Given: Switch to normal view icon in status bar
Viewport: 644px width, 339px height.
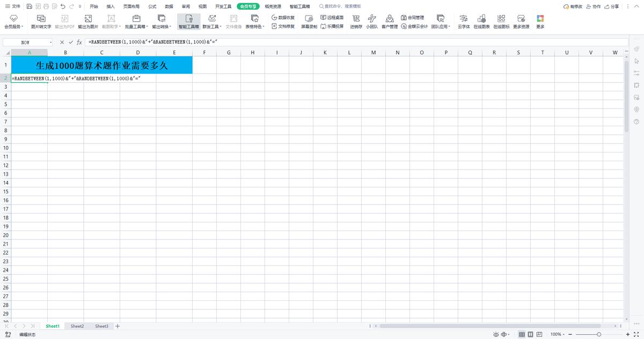Looking at the screenshot, I should (x=522, y=334).
